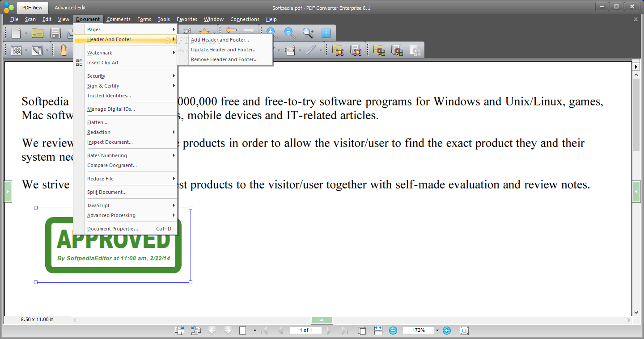This screenshot has height=339, width=644.
Task: Open the Comments menu
Action: [119, 19]
